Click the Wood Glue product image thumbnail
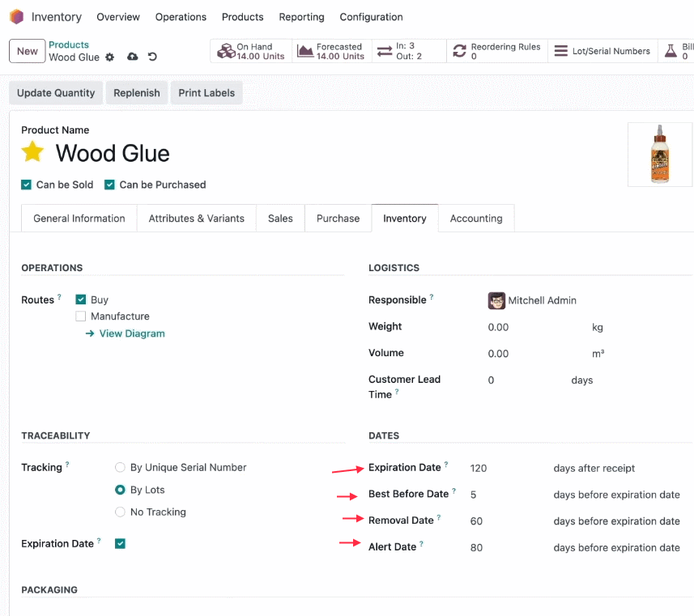694x616 pixels. [x=660, y=155]
